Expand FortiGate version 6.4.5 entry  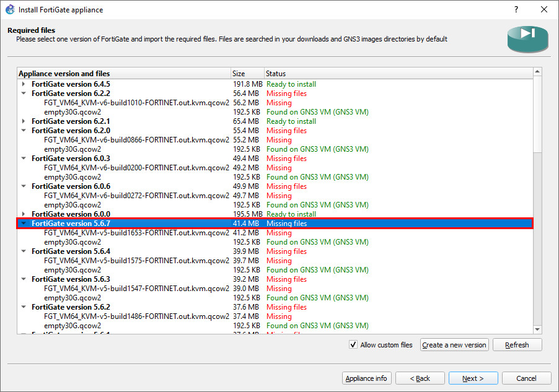pyautogui.click(x=23, y=84)
